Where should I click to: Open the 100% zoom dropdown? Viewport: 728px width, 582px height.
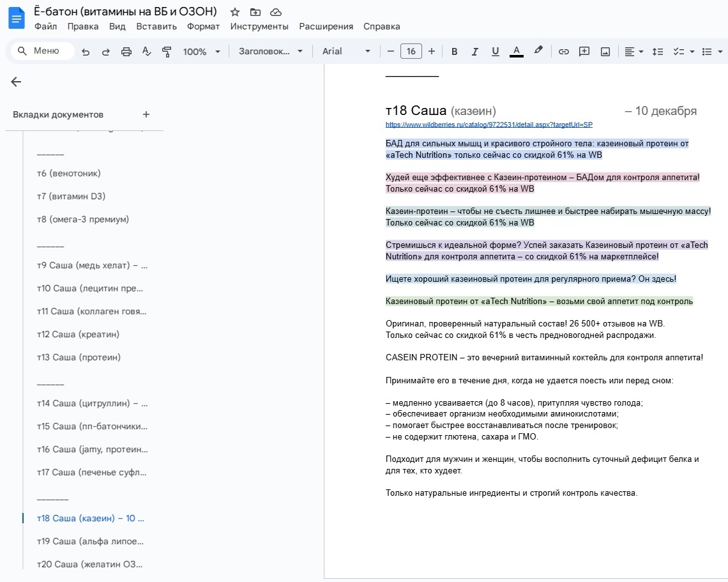pos(201,52)
